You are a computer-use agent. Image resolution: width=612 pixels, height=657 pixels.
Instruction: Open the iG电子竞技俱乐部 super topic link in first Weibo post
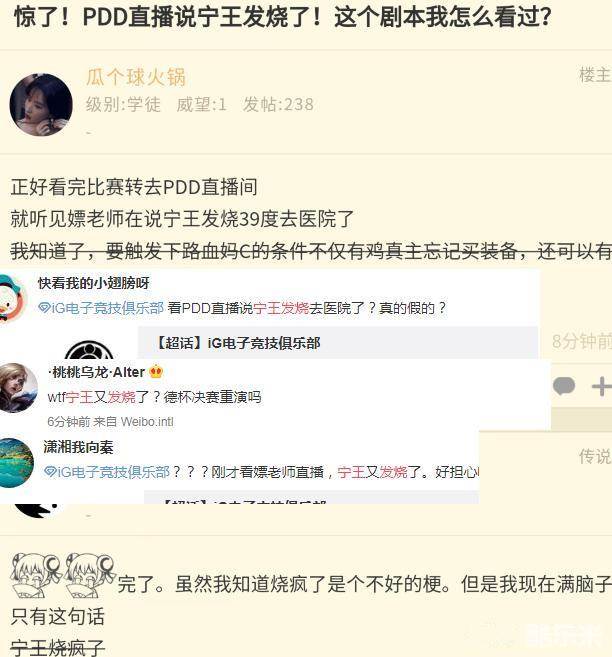tap(107, 308)
